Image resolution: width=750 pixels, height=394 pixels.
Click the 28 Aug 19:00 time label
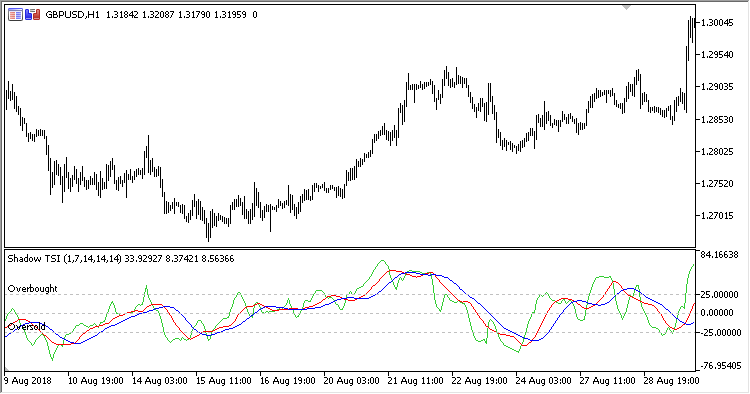[672, 381]
